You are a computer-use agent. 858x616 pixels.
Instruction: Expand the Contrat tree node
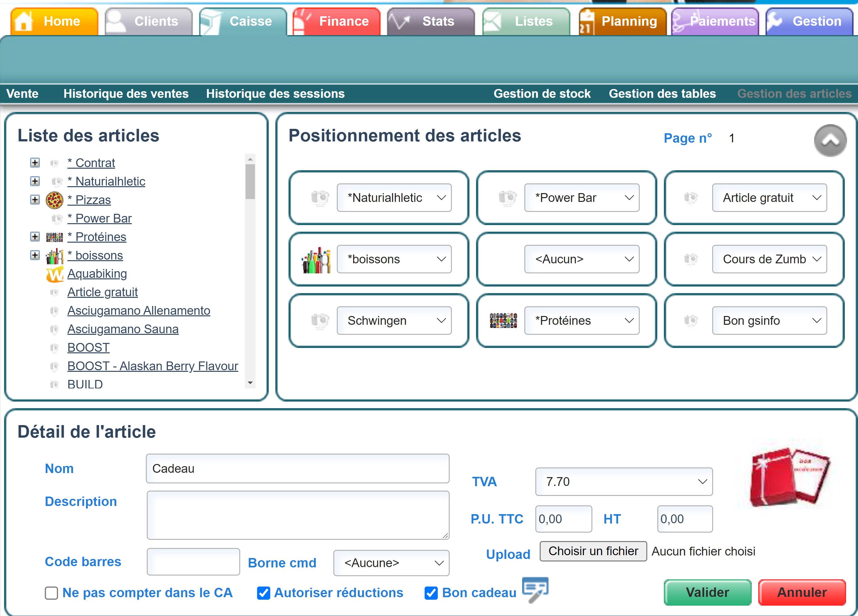35,163
